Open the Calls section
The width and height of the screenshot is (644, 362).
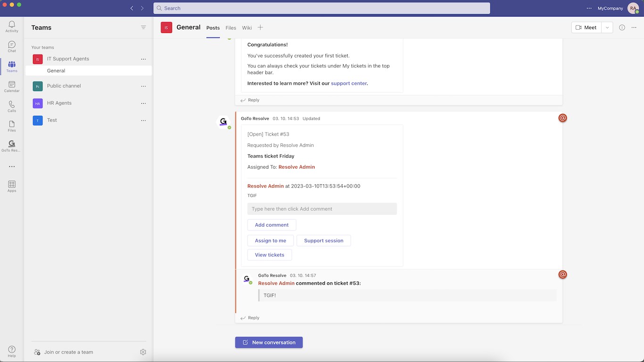click(12, 107)
